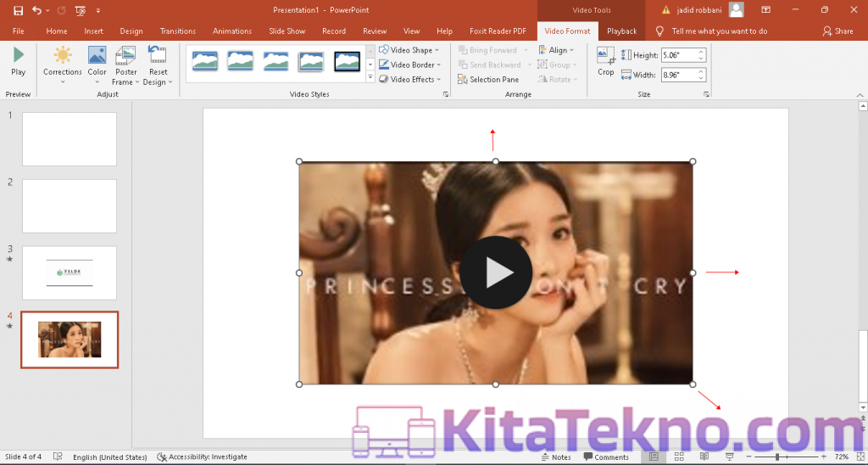Open Ribbon Display Options icon
The image size is (868, 465).
(x=765, y=10)
